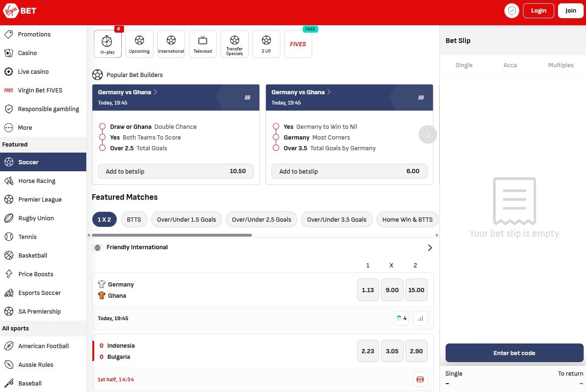
Task: Click the safer gambling shield icon
Action: coord(512,11)
